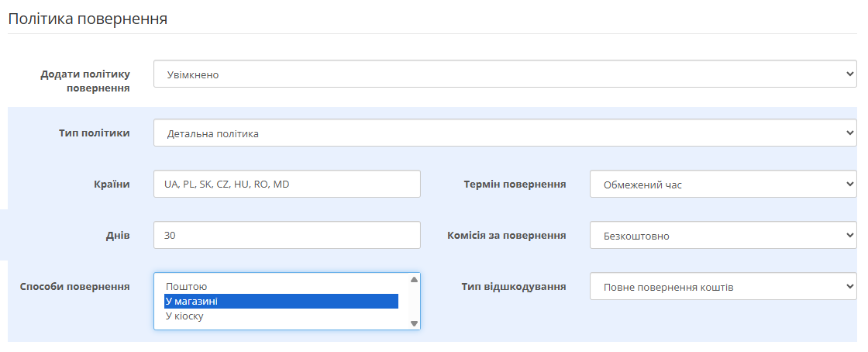Select 'Поштою' in the return methods list
The image size is (868, 352).
pos(279,286)
